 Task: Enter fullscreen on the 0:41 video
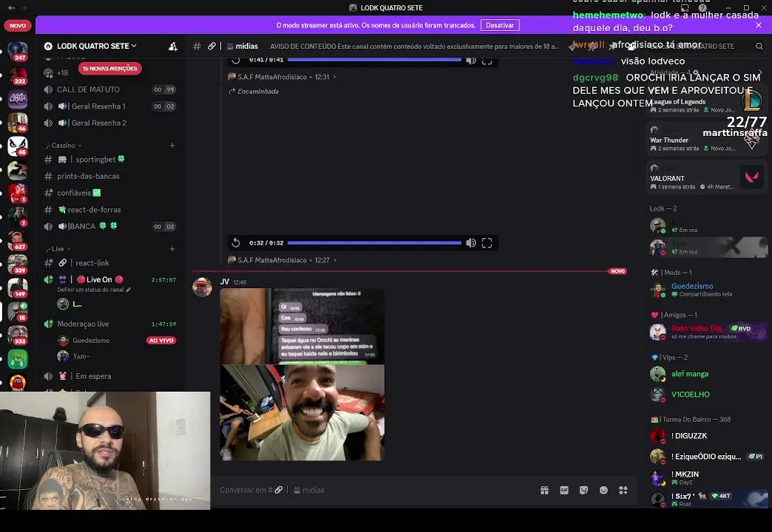pyautogui.click(x=487, y=60)
